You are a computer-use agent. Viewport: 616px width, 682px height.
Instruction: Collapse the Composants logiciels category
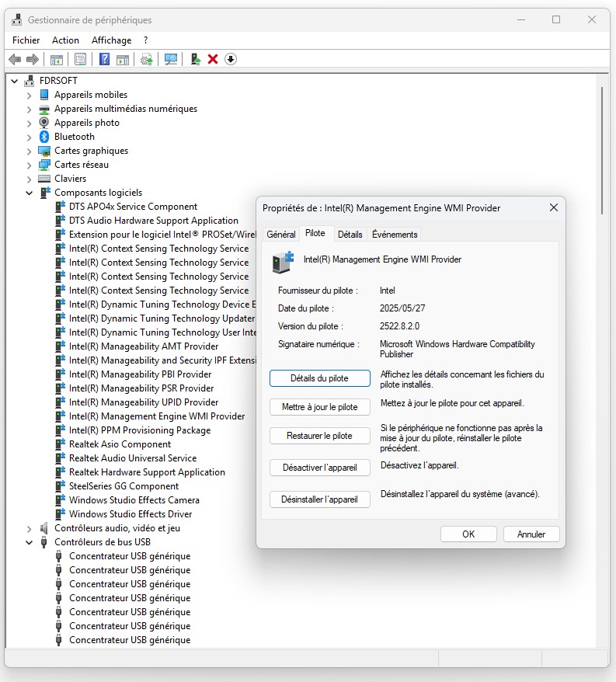(x=30, y=193)
